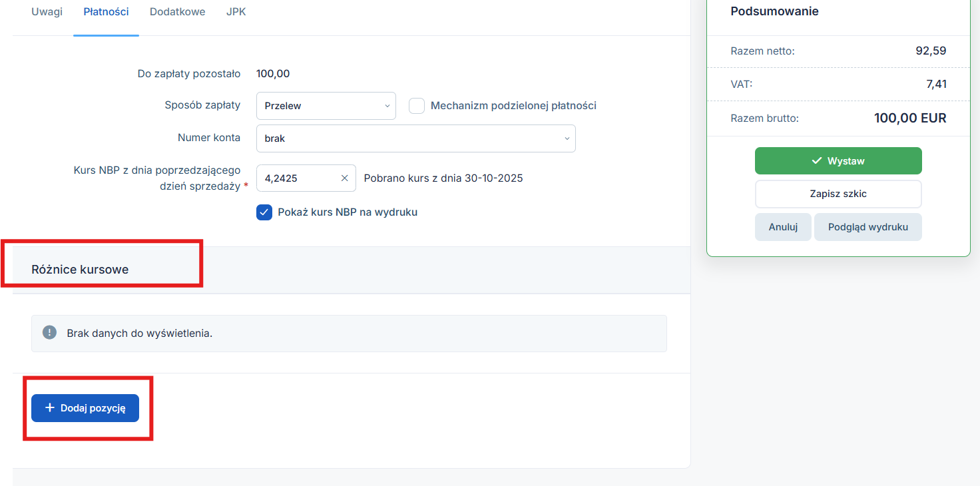Viewport: 980px width, 486px height.
Task: Open Podgląd wydruku print preview
Action: pyautogui.click(x=867, y=227)
